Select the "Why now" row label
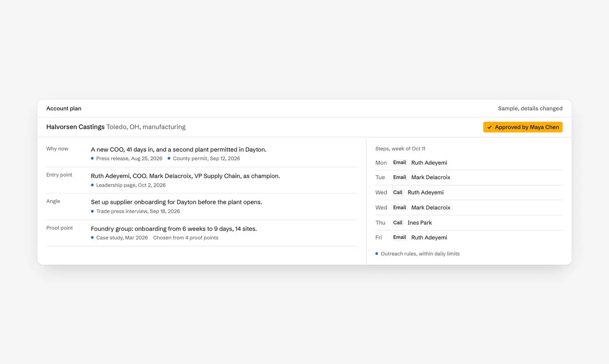Image resolution: width=609 pixels, height=364 pixels. click(58, 148)
